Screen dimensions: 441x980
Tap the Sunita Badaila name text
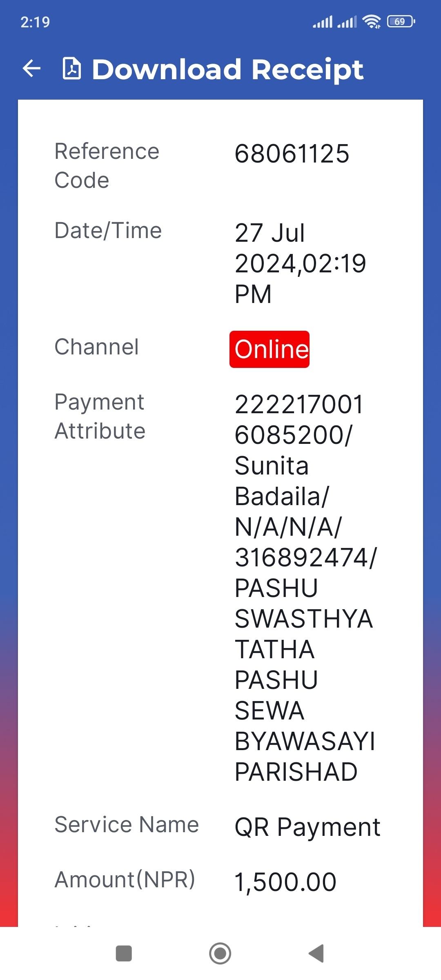282,481
